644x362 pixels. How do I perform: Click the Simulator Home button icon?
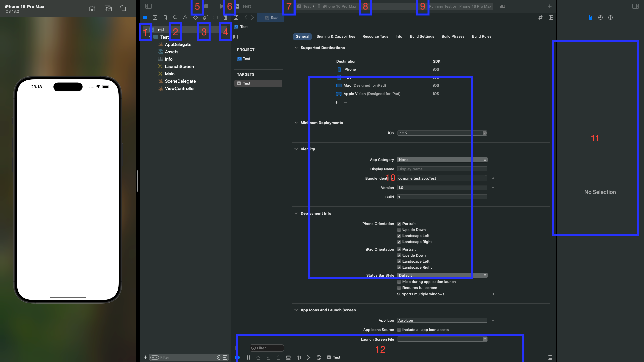click(x=92, y=8)
